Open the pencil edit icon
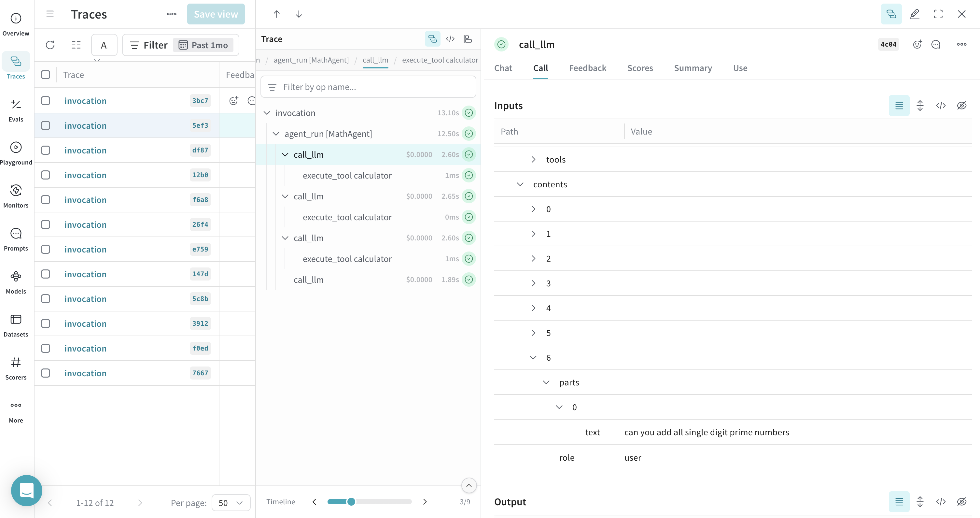The image size is (980, 518). coord(915,14)
